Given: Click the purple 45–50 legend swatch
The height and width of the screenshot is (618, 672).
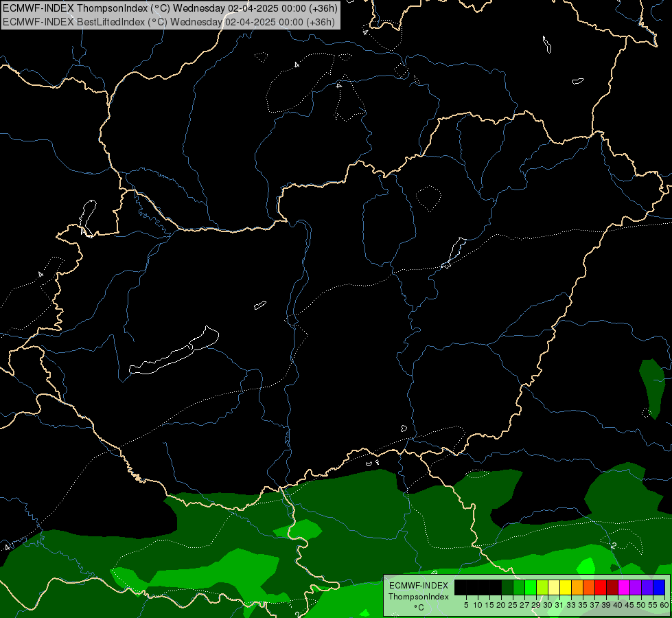Looking at the screenshot, I should (x=636, y=587).
